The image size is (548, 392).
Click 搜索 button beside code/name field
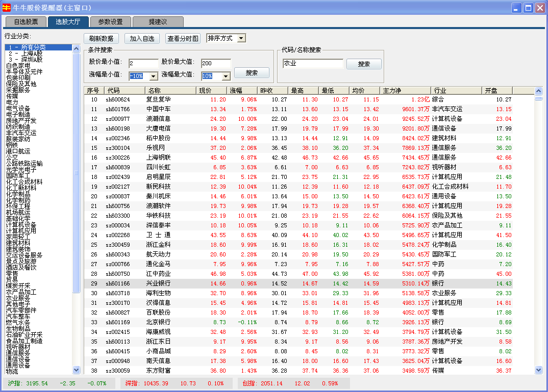click(364, 64)
